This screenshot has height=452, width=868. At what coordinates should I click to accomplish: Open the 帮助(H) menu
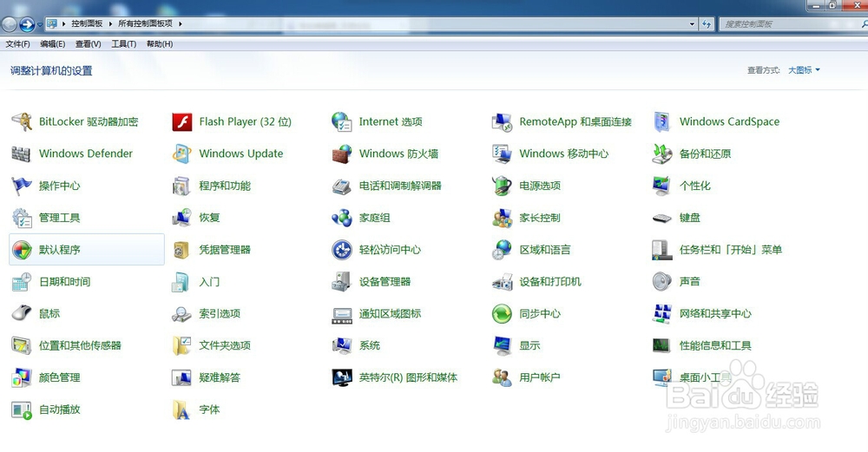[160, 44]
